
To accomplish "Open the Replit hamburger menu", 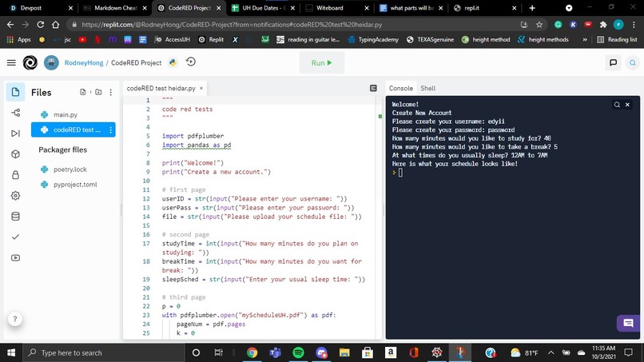I will click(11, 62).
